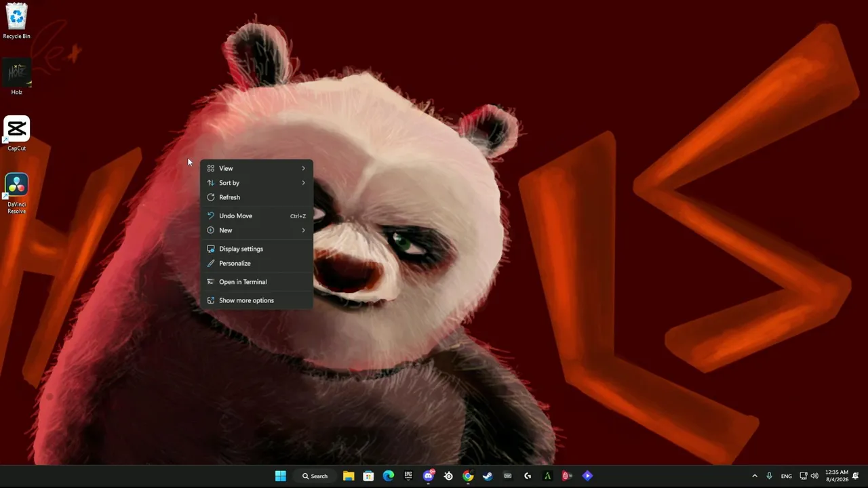The width and height of the screenshot is (868, 488).
Task: Click the volume speaker tray icon
Action: [814, 476]
